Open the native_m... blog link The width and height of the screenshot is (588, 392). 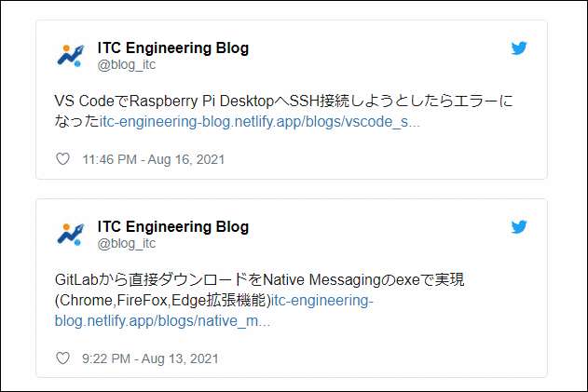(x=162, y=321)
